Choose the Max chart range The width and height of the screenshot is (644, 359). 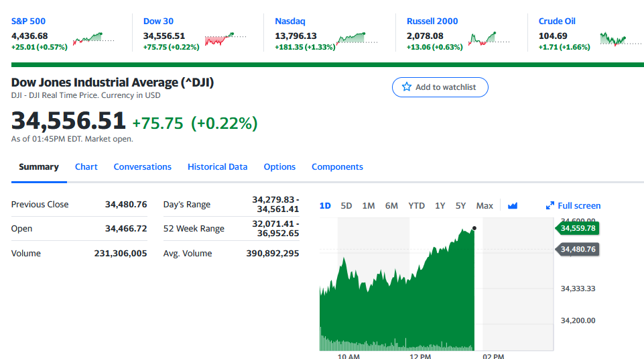pos(485,205)
